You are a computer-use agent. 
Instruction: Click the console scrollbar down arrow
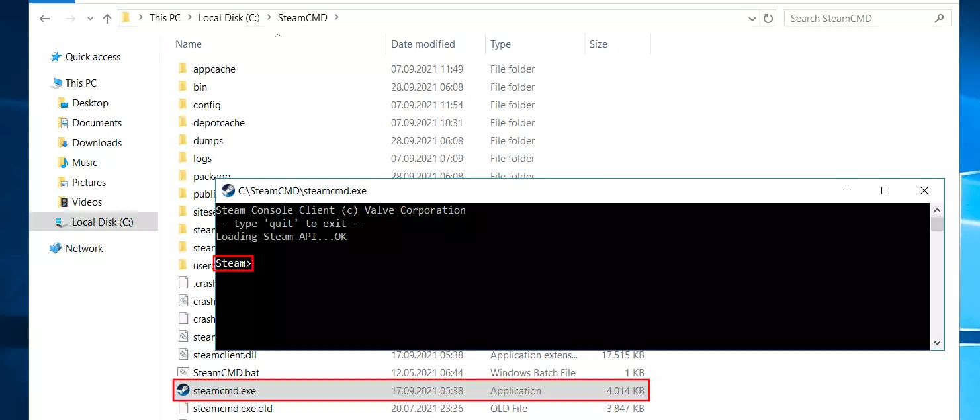[937, 343]
